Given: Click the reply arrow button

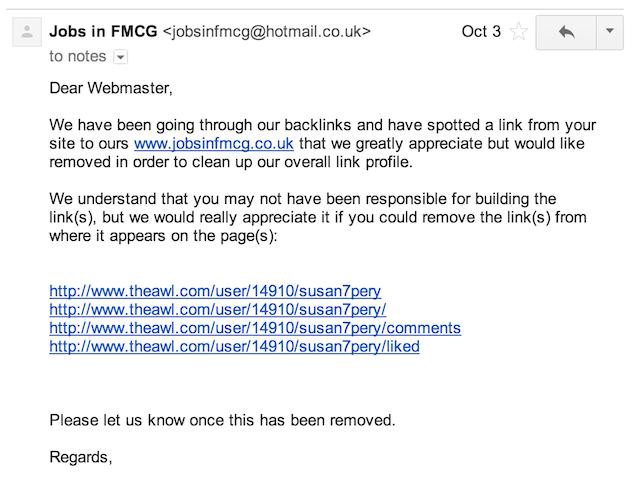Looking at the screenshot, I should [x=566, y=32].
